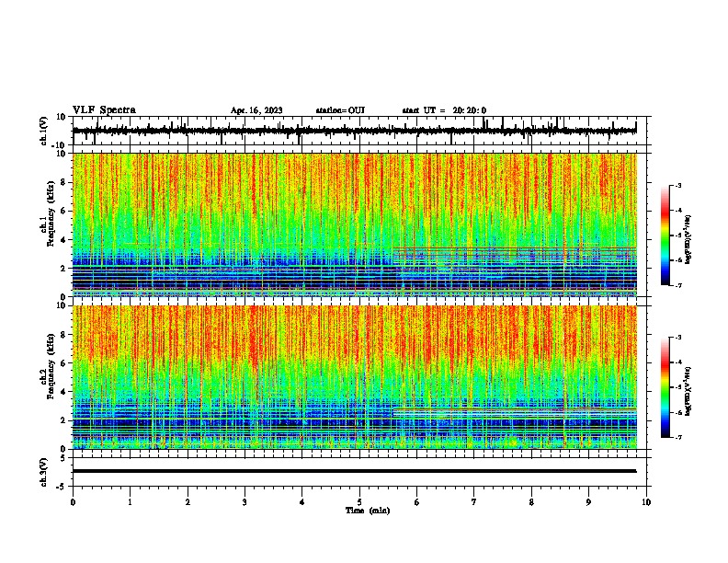The height and width of the screenshot is (563, 728).
Task: Click the "ch.3(V)" axis label
Action: pyautogui.click(x=44, y=473)
